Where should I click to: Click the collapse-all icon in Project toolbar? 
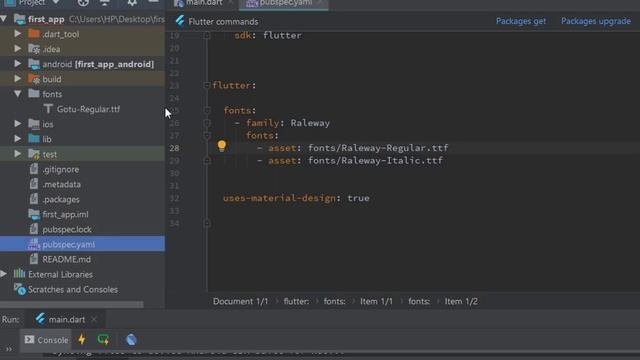pyautogui.click(x=104, y=3)
